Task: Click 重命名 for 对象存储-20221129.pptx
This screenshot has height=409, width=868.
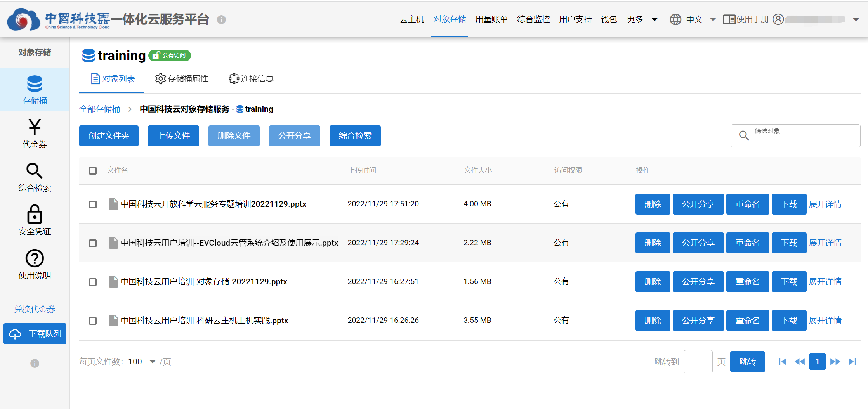Action: (x=748, y=282)
